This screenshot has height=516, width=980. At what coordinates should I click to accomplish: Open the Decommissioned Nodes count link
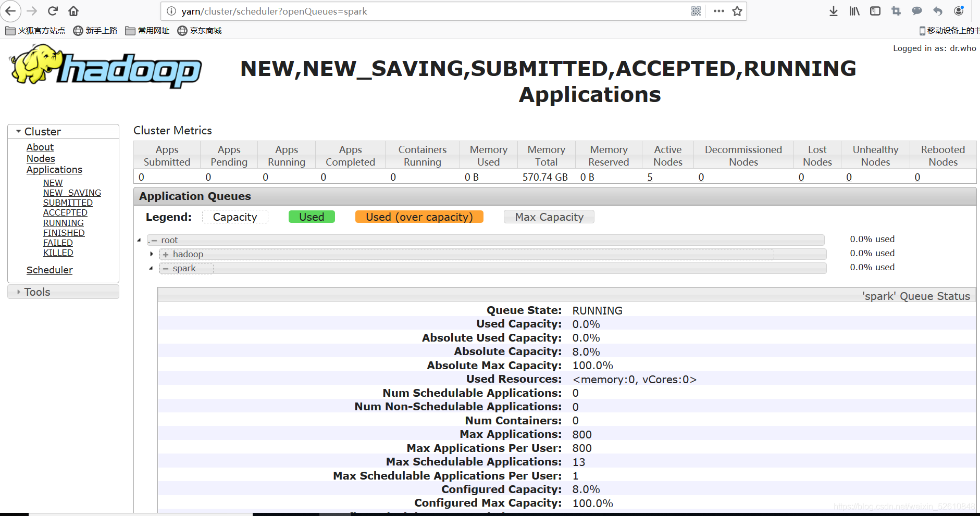point(701,177)
